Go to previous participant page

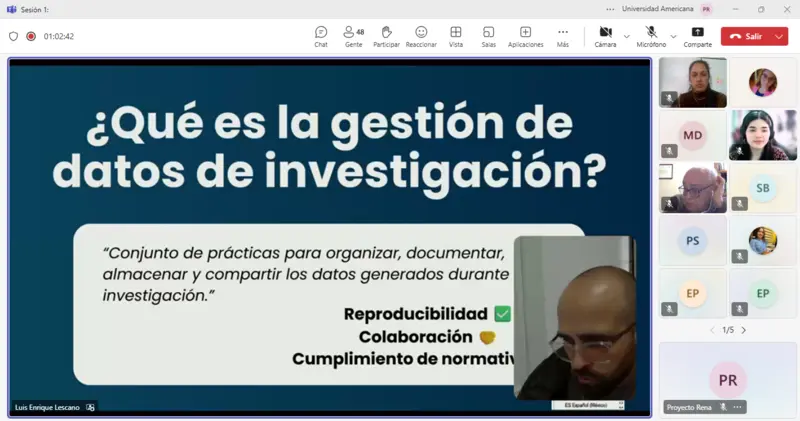pos(712,330)
